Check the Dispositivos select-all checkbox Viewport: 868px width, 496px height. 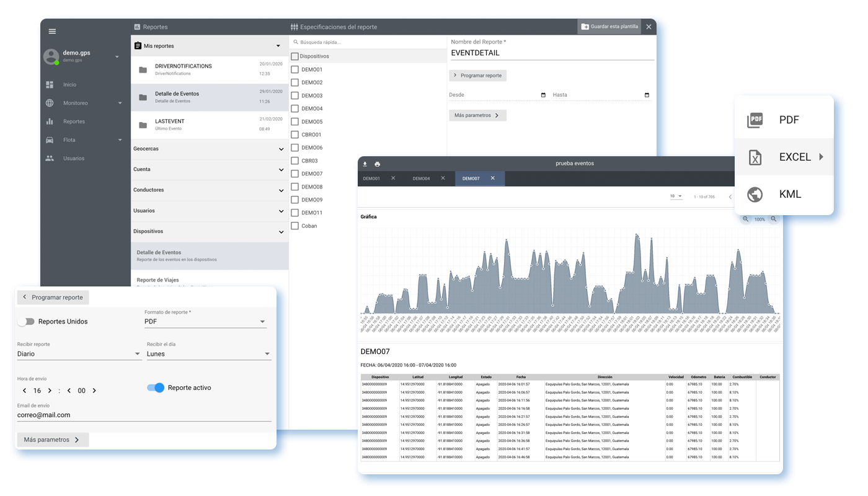[x=294, y=56]
